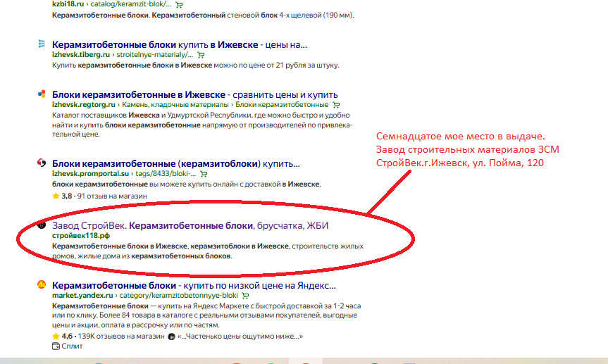The height and width of the screenshot is (364, 608).
Task: Click 'category/keramzitobetonnyye-bloki' path of Yandex Market
Action: tap(179, 296)
